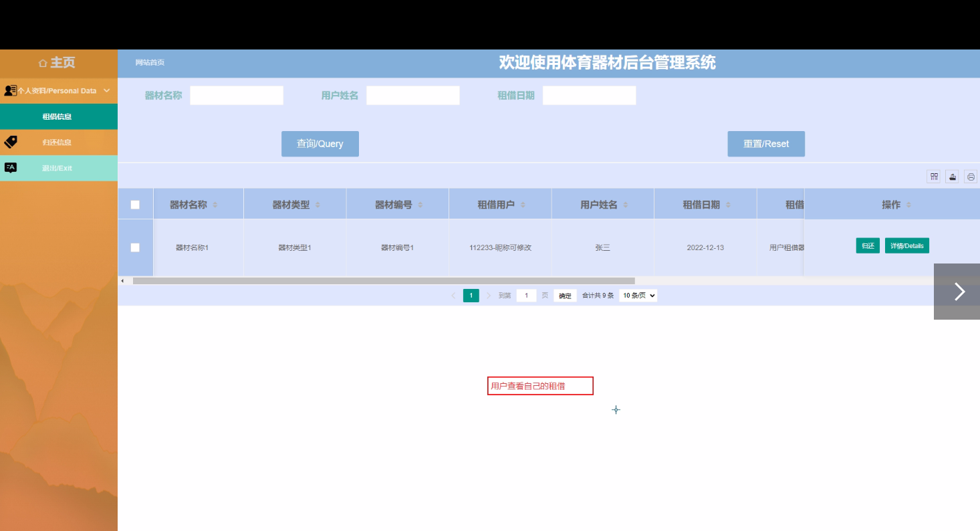The image size is (980, 531).
Task: Click the 个人资料 Personal Data person icon
Action: (x=10, y=90)
